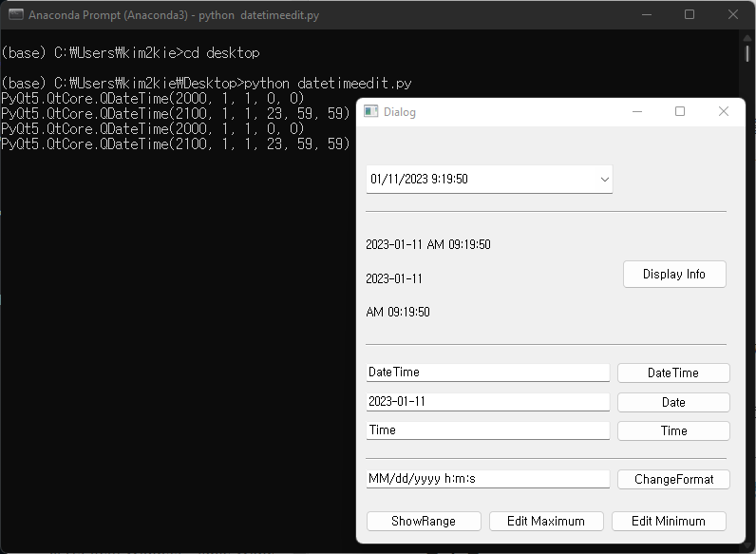Click the label AM 09:19:50
756x554 pixels.
pyautogui.click(x=398, y=313)
